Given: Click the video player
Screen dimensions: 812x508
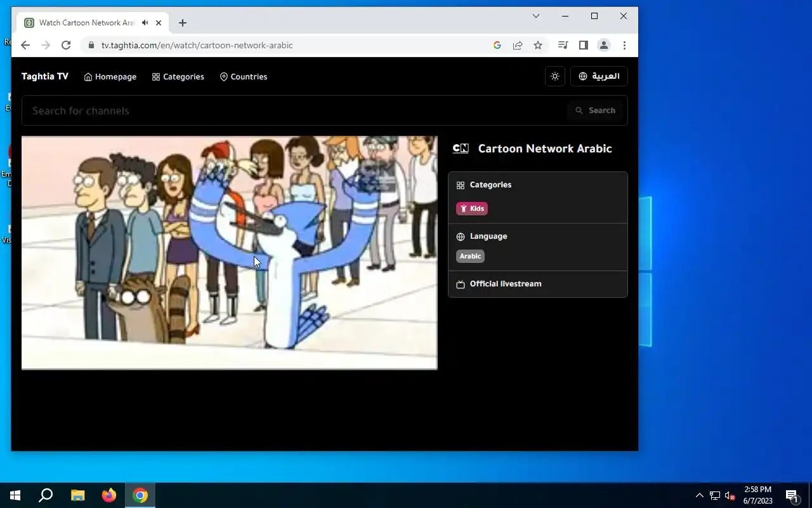Looking at the screenshot, I should (x=230, y=253).
